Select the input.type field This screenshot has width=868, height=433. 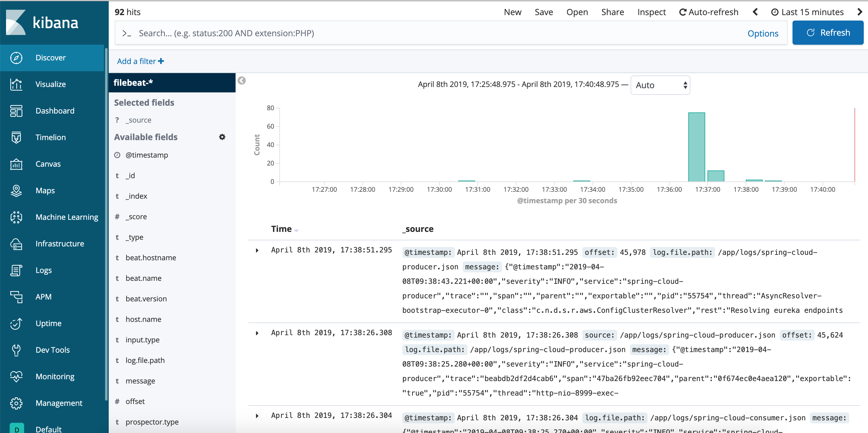point(142,340)
